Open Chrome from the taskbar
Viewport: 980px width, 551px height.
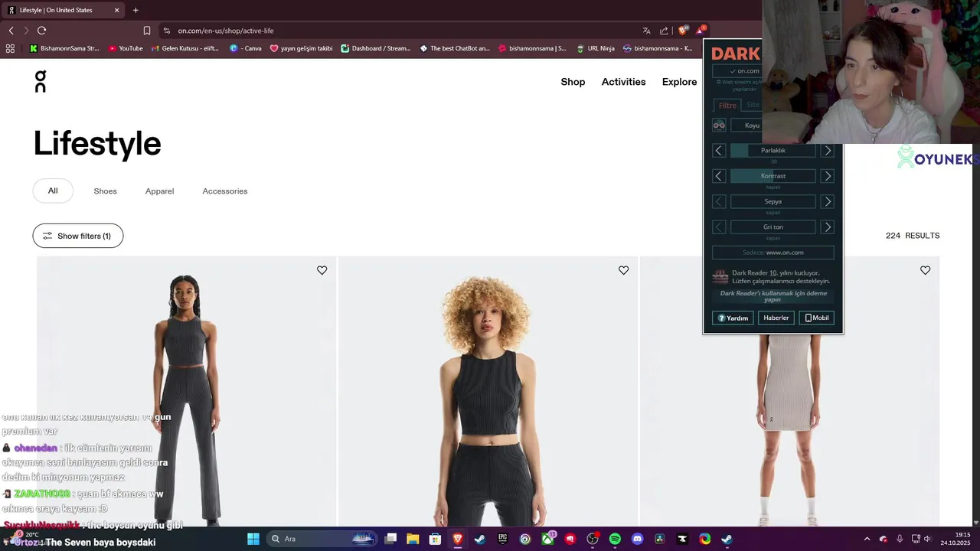pos(704,539)
